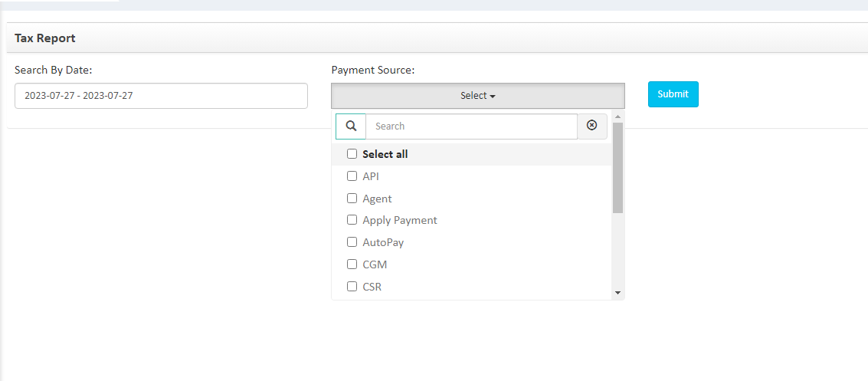
Task: Clear search with the circled X icon
Action: [591, 126]
